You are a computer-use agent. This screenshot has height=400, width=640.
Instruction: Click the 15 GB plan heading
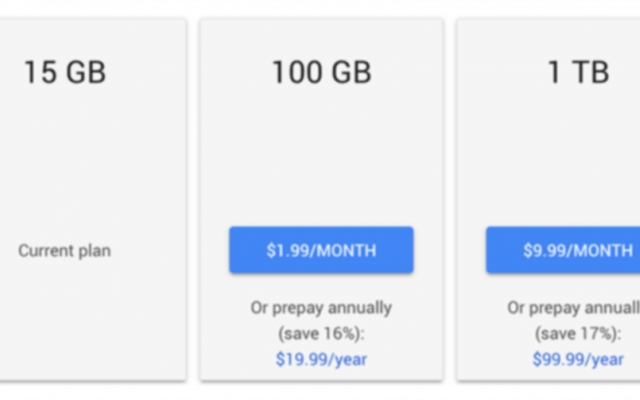[x=65, y=72]
